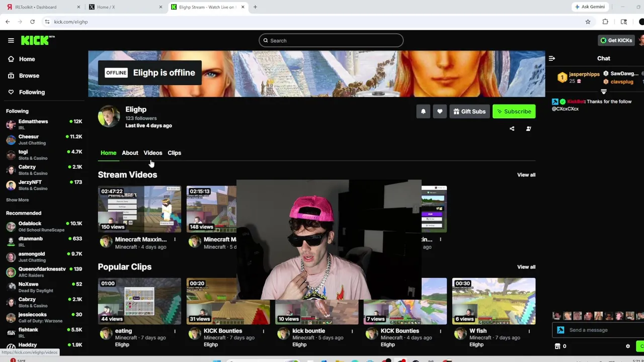Open togi channel in sidebar
The width and height of the screenshot is (644, 362).
[x=44, y=154]
